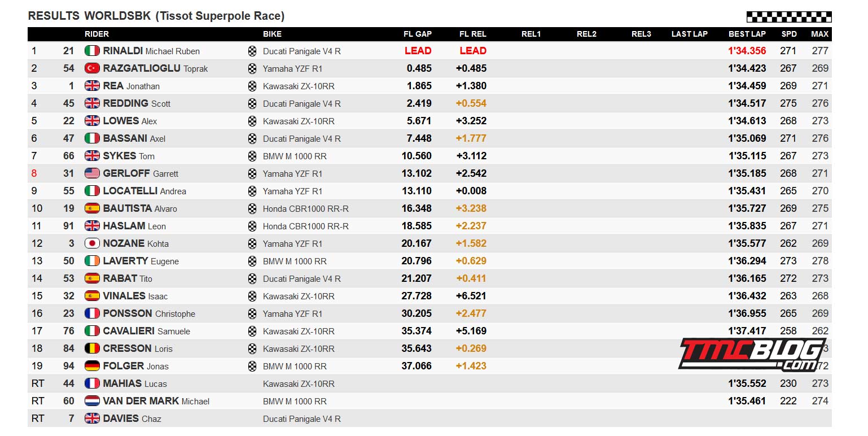
Task: Click the UK flag beside HASLAM
Action: point(92,226)
